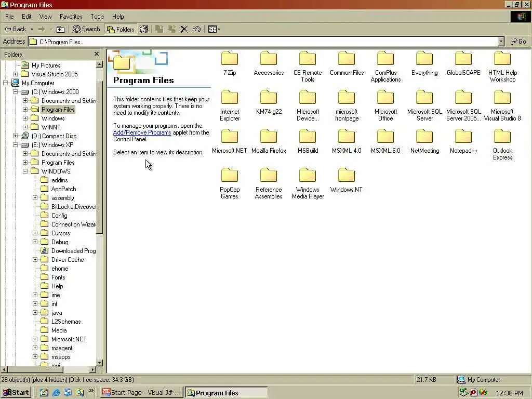The width and height of the screenshot is (532, 399).
Task: Open the File menu
Action: coord(9,16)
